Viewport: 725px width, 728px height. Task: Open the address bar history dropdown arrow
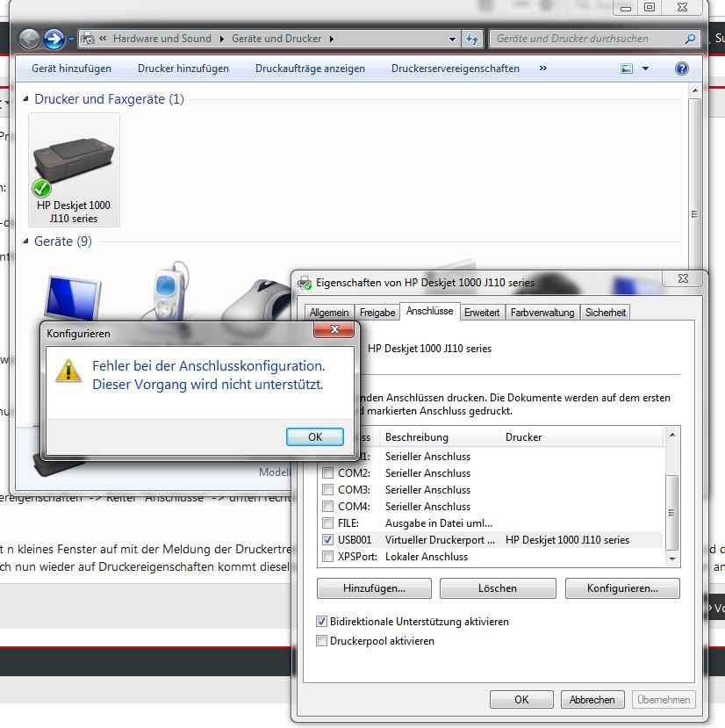tap(452, 40)
